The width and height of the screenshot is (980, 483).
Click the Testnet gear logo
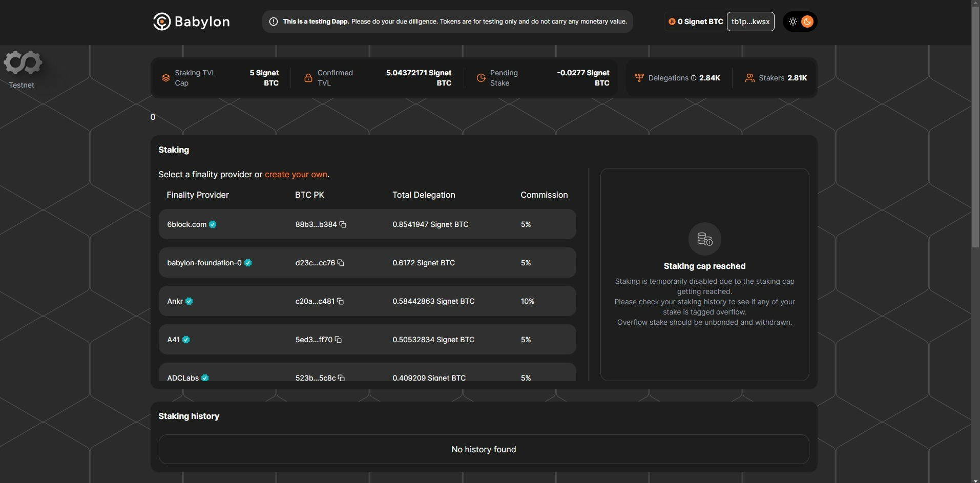(23, 63)
